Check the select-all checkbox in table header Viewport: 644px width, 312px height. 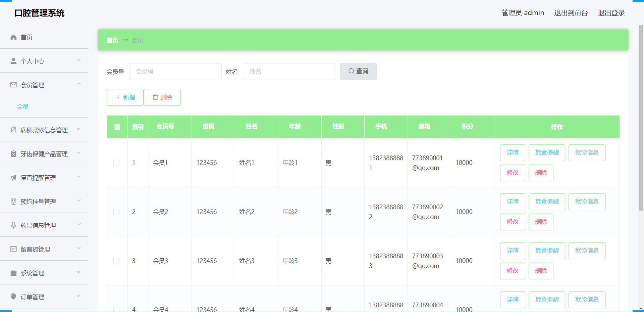click(117, 127)
